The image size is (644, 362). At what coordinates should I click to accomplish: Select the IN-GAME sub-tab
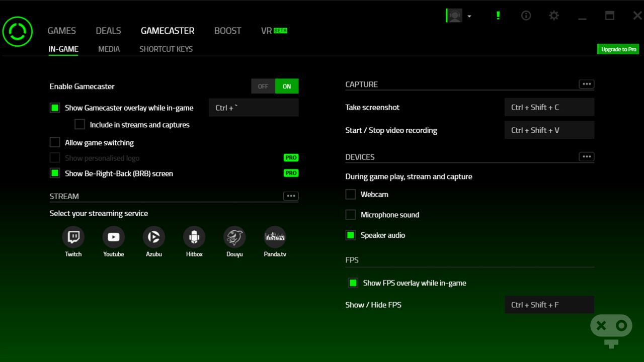tap(63, 49)
